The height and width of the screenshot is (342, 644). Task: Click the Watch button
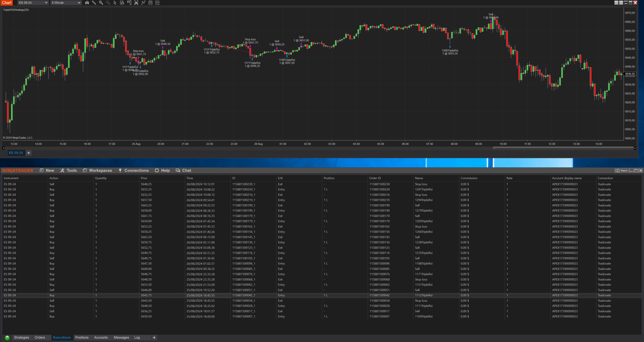point(622,171)
